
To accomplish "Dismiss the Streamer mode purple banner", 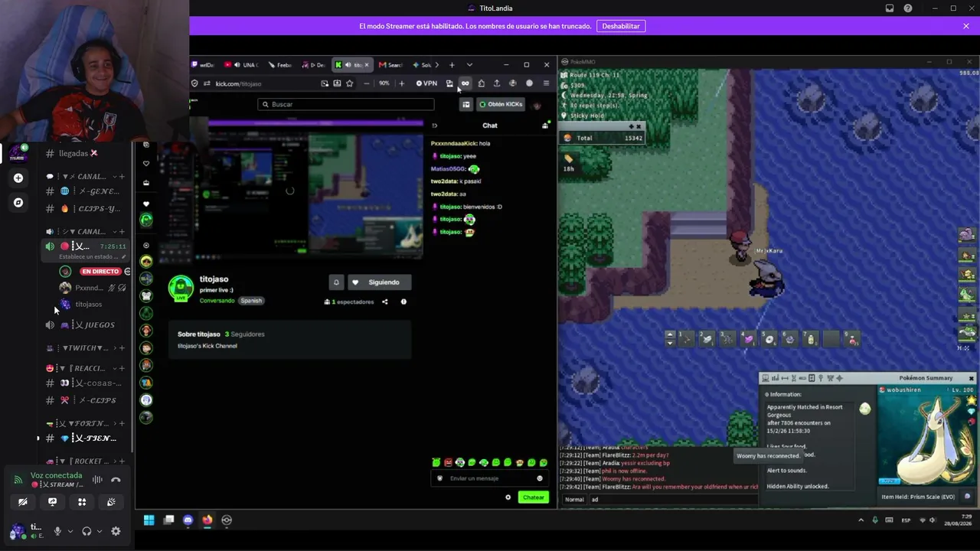I will coord(966,26).
